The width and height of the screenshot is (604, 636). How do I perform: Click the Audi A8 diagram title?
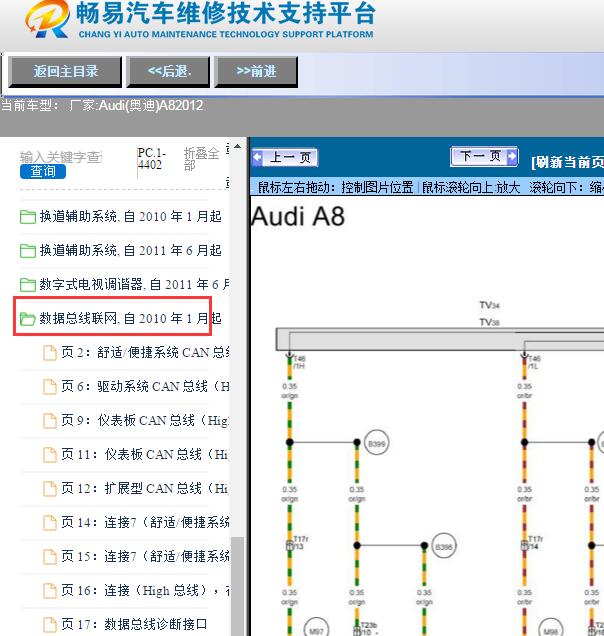pyautogui.click(x=298, y=216)
